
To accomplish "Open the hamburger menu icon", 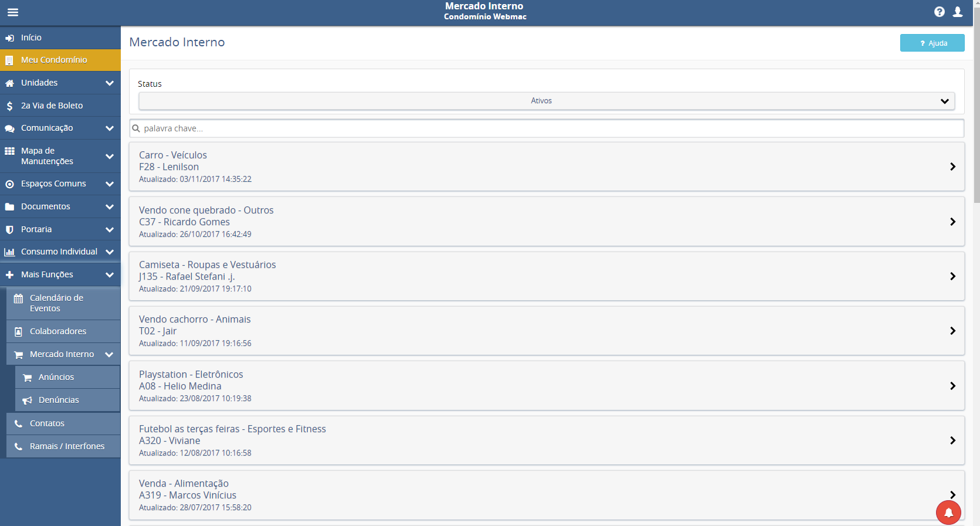I will pos(13,12).
